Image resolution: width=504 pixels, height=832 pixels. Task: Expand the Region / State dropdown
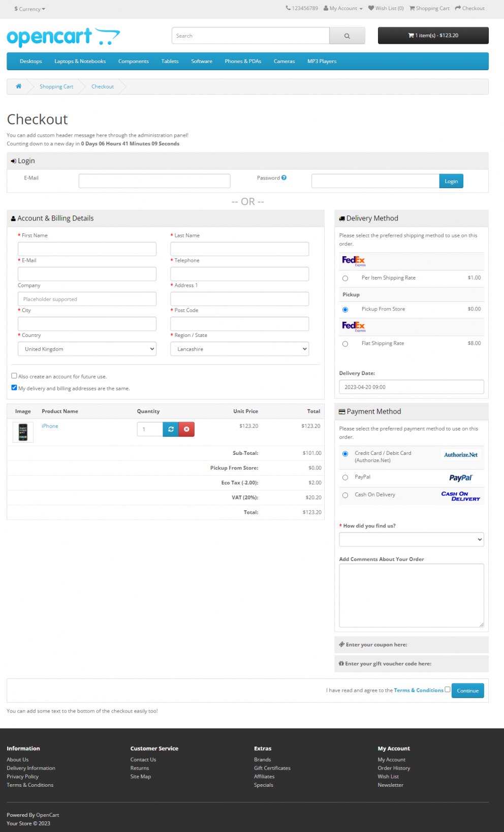coord(239,349)
